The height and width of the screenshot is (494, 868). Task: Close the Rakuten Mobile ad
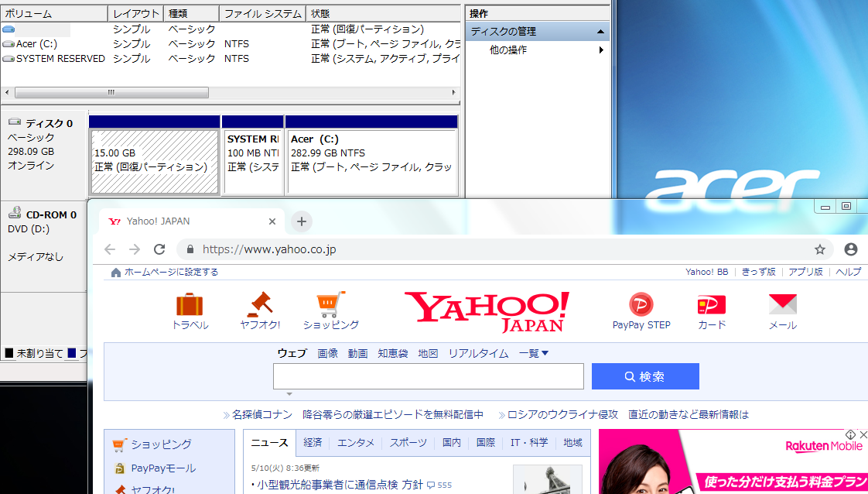[863, 434]
